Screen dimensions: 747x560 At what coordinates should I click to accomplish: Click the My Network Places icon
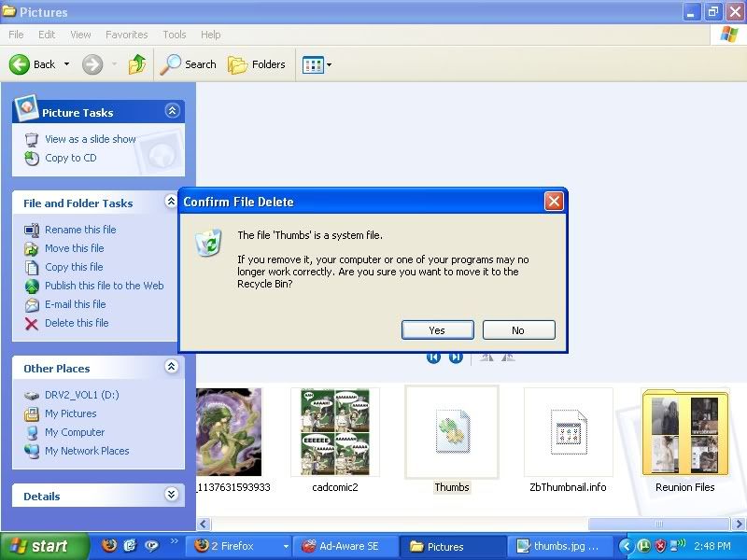pyautogui.click(x=32, y=452)
